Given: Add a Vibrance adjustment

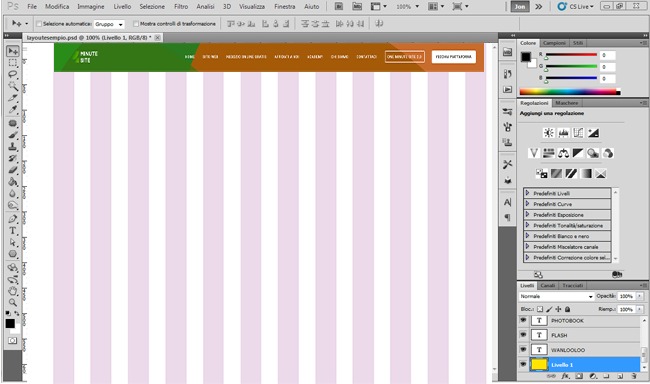Looking at the screenshot, I should [534, 153].
